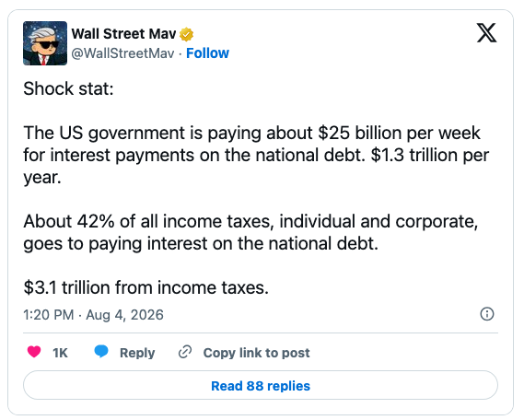Open Read 88 replies button
The image size is (524, 420).
coord(261,385)
